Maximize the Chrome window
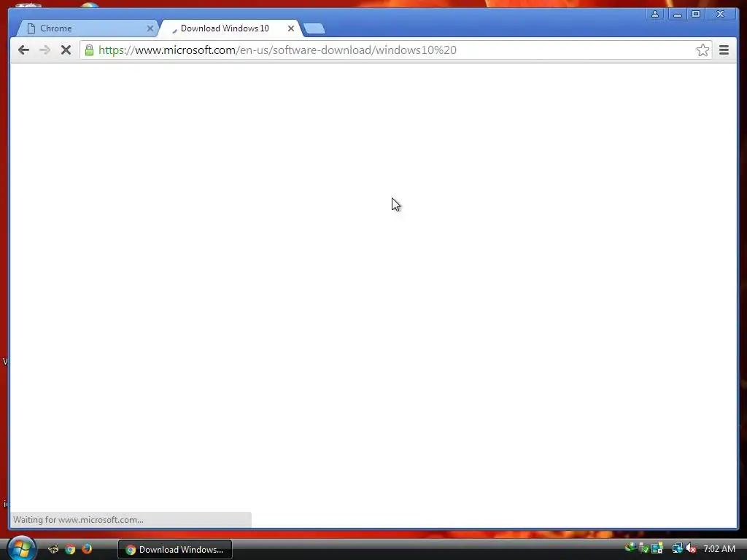 [695, 15]
